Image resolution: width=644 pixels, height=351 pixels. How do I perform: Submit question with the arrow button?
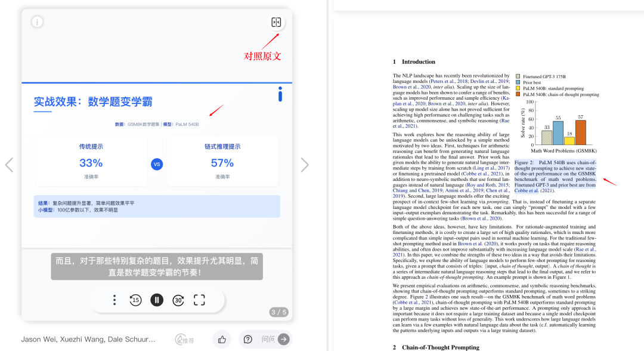[x=283, y=339]
